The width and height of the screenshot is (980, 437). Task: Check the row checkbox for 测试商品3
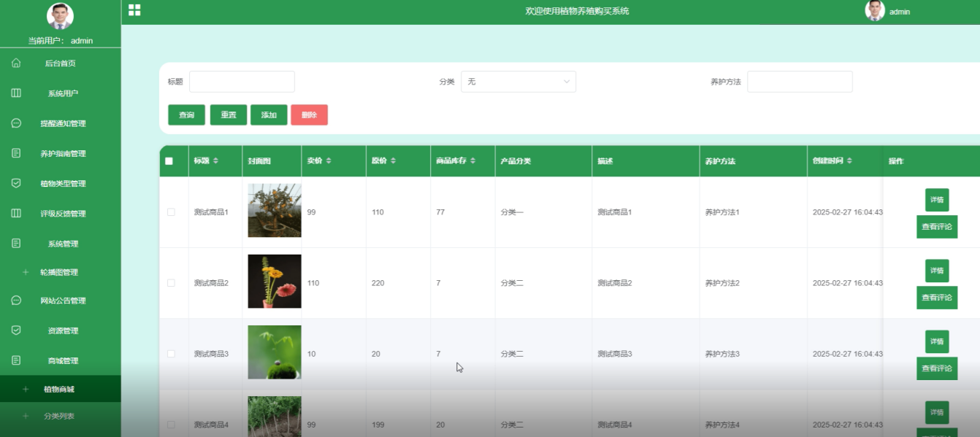171,354
